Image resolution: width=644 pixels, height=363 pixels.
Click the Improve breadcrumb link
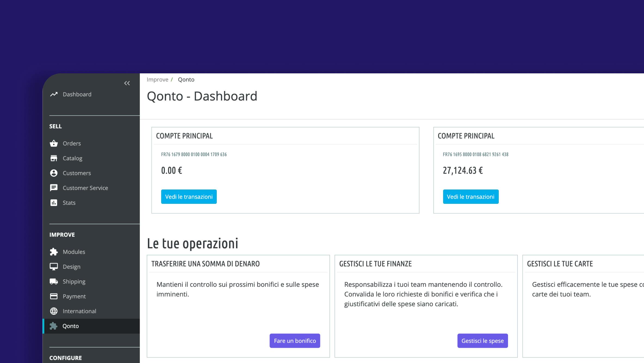pyautogui.click(x=157, y=80)
